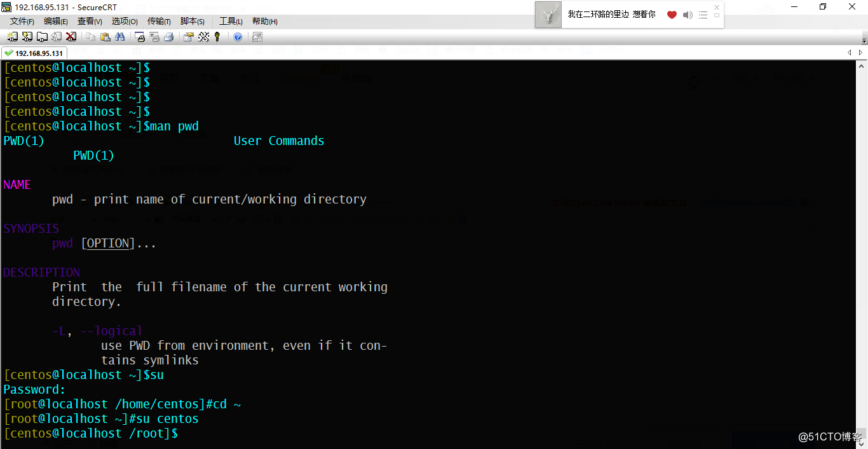Click the Connect toolbar icon

(x=13, y=37)
